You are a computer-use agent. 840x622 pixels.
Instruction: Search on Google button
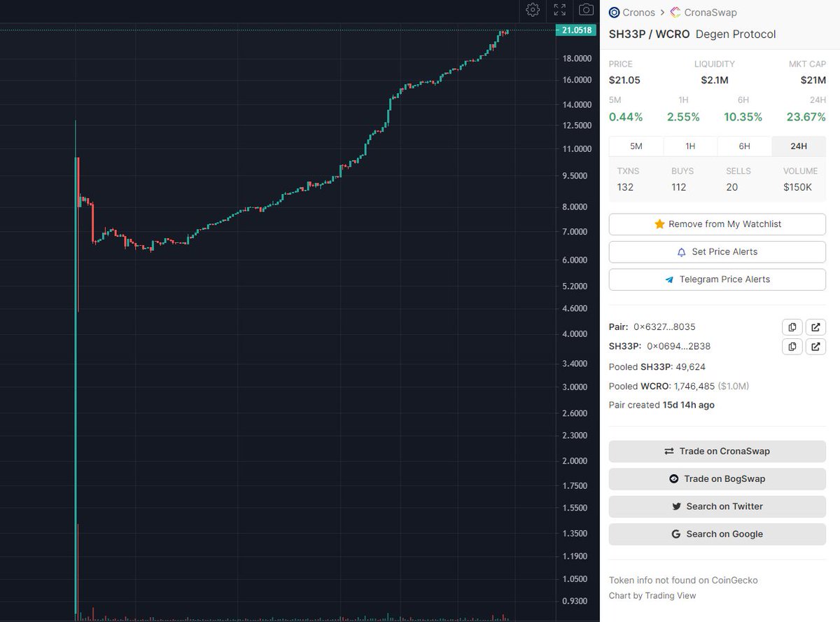click(x=717, y=534)
